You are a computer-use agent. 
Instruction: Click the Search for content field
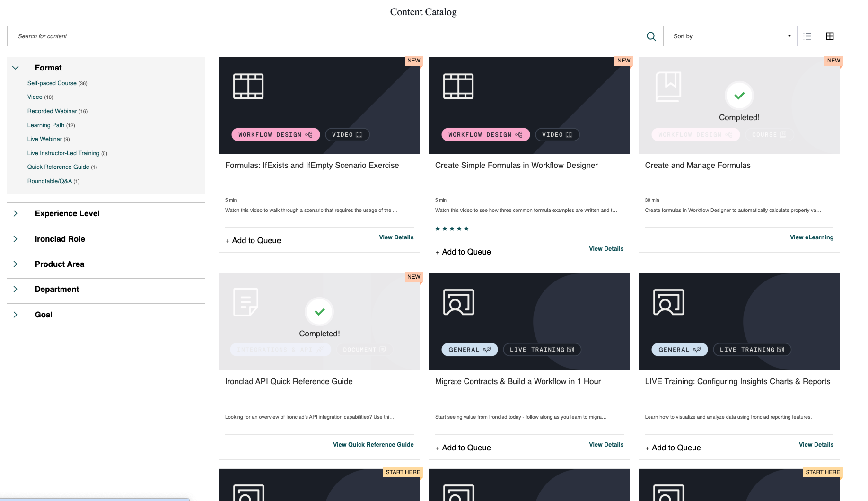tap(326, 36)
